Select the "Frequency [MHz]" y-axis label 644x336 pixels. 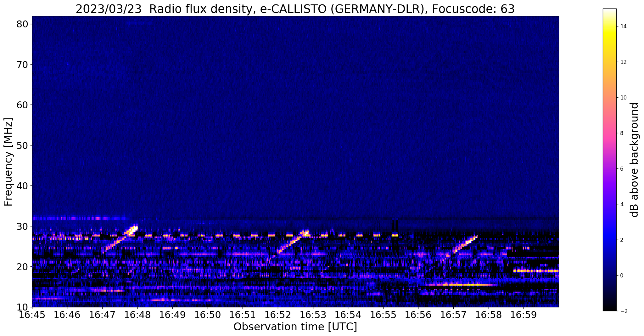point(8,162)
